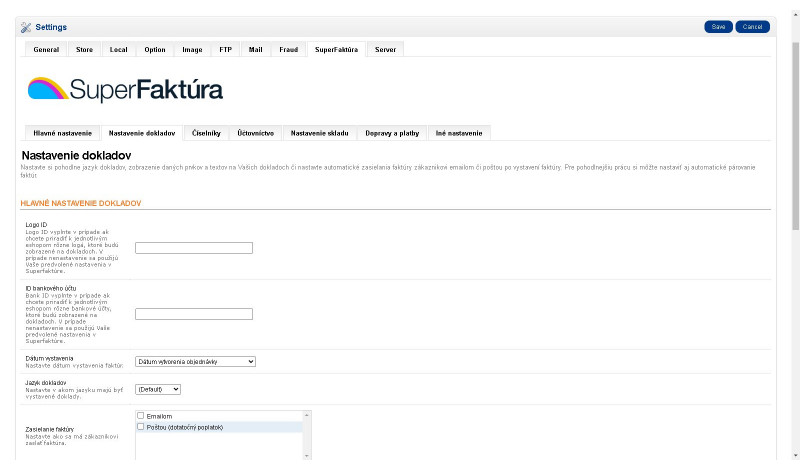Click the SuperFaktúra logo
800x470 pixels.
coord(125,90)
